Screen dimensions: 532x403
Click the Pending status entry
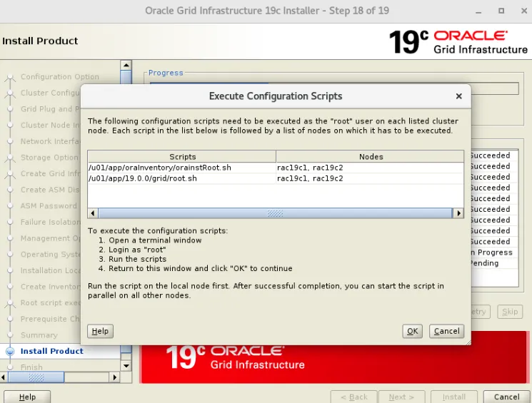(485, 263)
